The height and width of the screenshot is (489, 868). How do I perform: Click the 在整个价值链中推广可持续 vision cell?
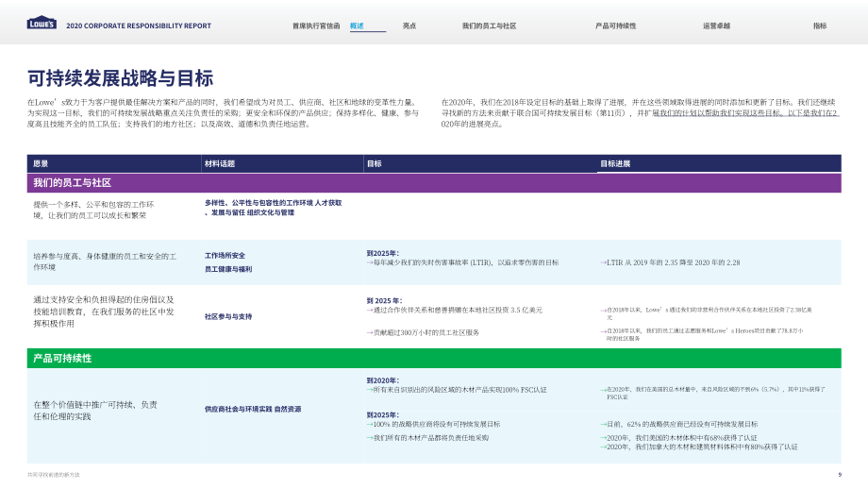95,411
